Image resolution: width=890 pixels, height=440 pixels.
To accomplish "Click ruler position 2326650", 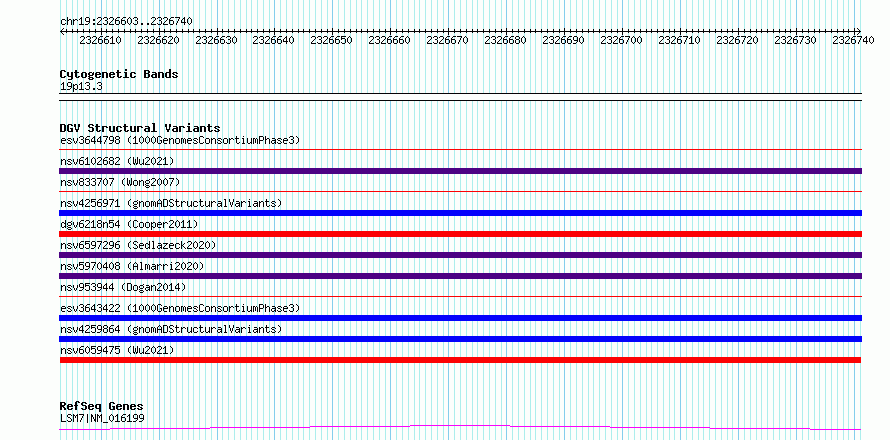I will (331, 40).
